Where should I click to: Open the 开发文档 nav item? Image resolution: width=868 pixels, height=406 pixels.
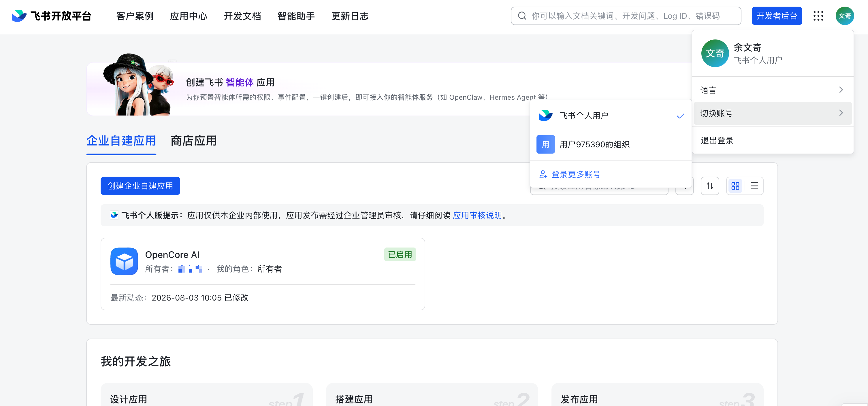pos(242,16)
